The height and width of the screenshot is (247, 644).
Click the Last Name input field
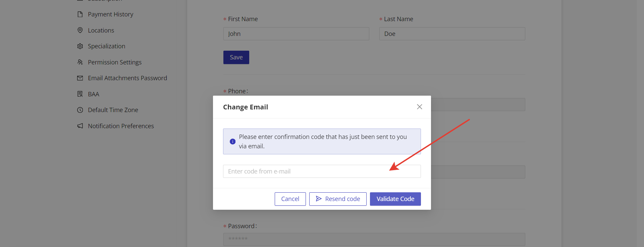pos(452,34)
